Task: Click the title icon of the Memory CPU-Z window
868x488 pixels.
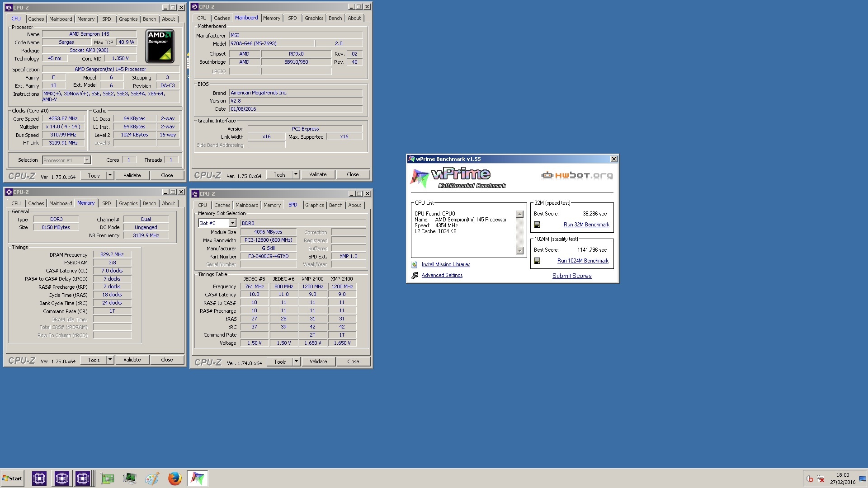Action: 9,192
